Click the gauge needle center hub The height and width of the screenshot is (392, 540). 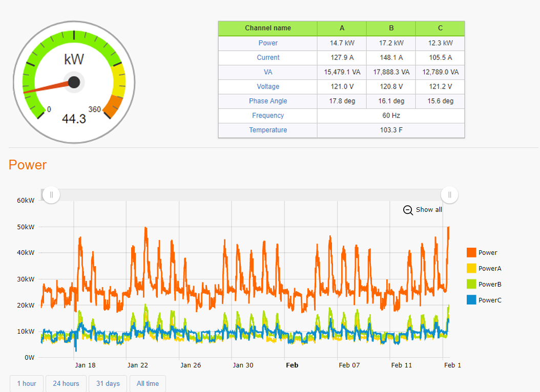[x=74, y=82]
